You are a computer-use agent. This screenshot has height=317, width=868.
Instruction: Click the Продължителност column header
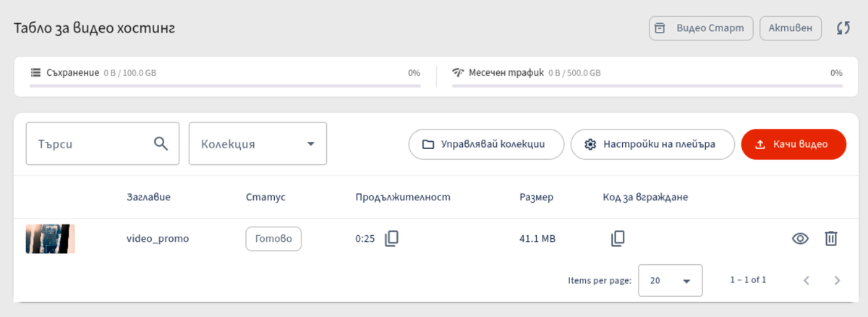coord(403,197)
